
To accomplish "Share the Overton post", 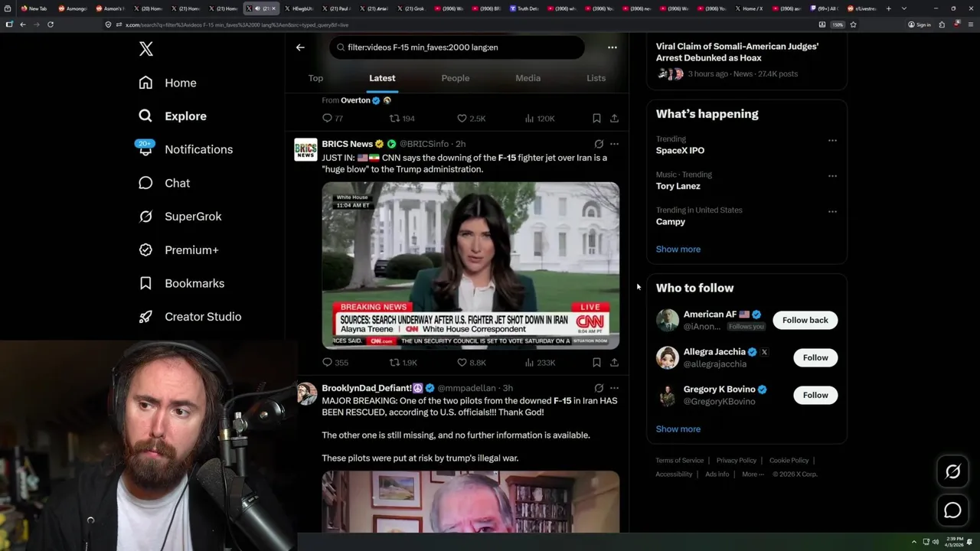I will pos(614,119).
